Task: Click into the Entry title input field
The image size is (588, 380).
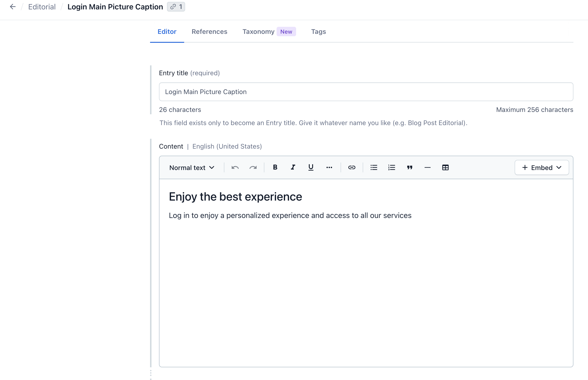Action: tap(366, 92)
